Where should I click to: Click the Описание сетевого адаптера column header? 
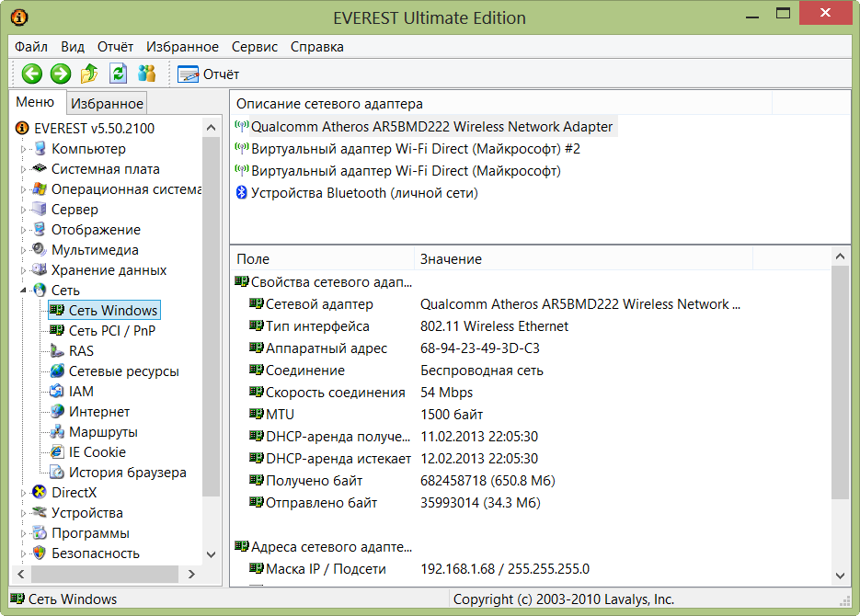coord(500,104)
